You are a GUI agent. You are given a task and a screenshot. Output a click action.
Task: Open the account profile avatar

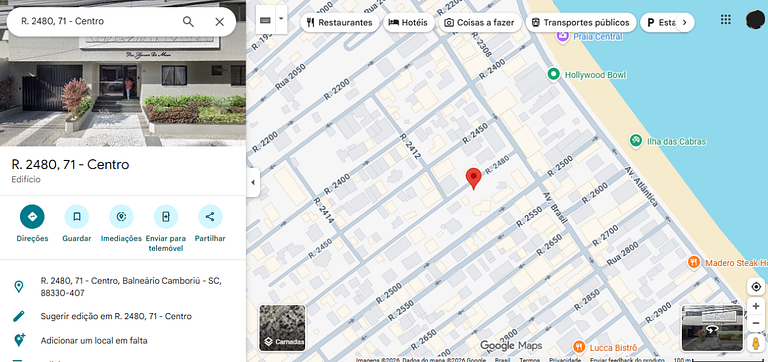coord(756,20)
